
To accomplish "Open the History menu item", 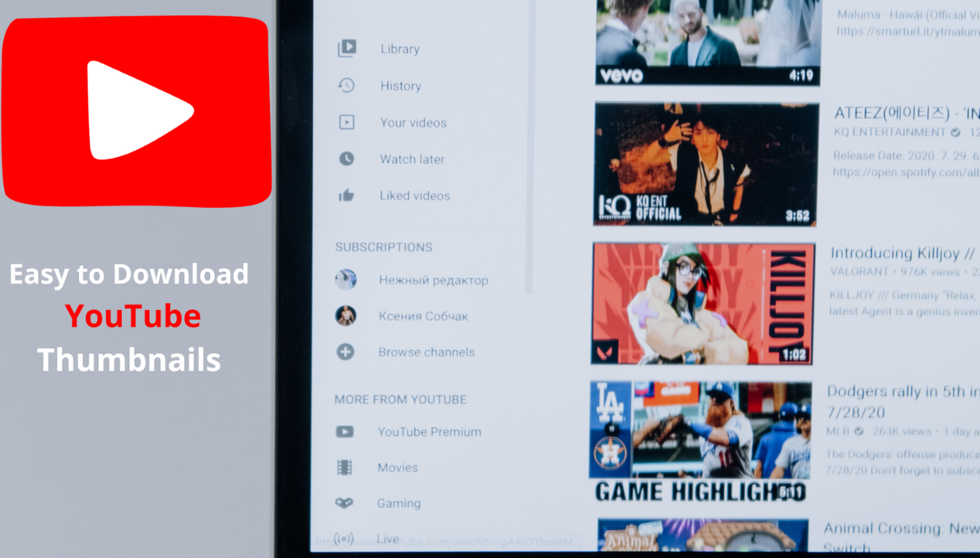I will tap(401, 86).
